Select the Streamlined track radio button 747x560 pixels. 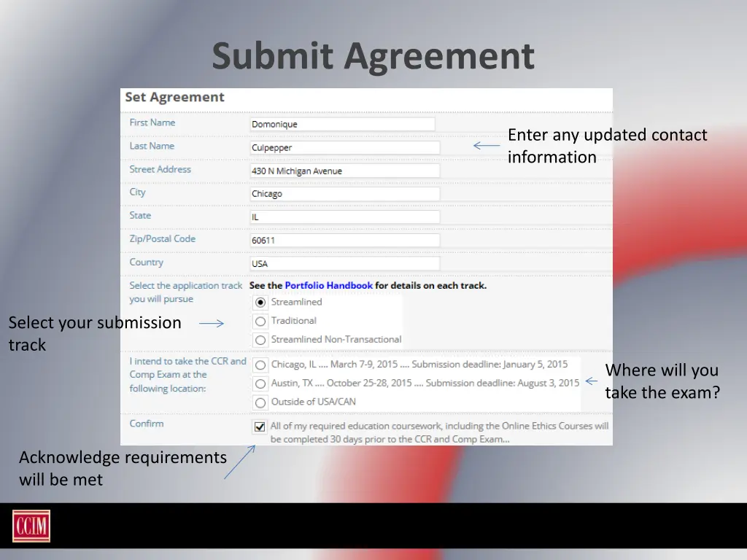coord(260,303)
